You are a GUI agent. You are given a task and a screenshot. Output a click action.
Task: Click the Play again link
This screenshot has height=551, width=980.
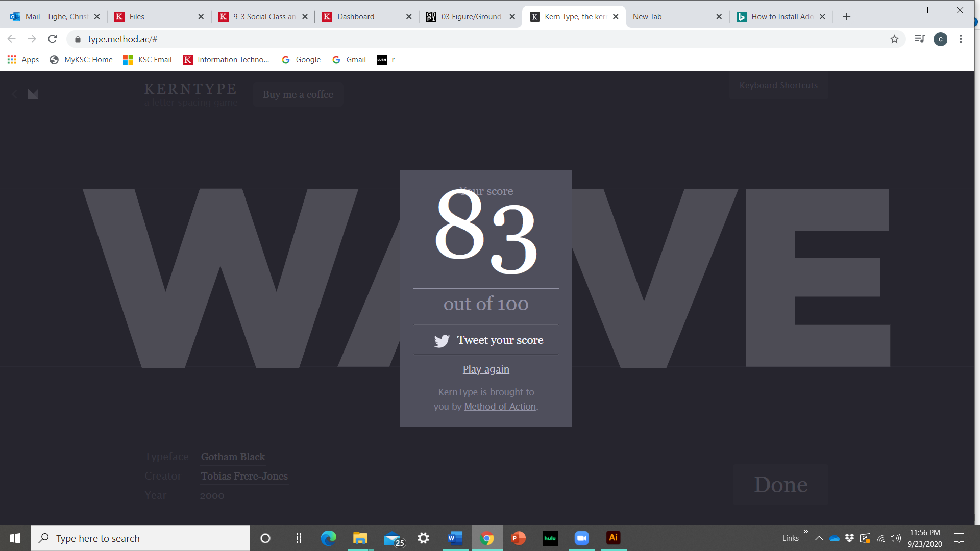[486, 369]
